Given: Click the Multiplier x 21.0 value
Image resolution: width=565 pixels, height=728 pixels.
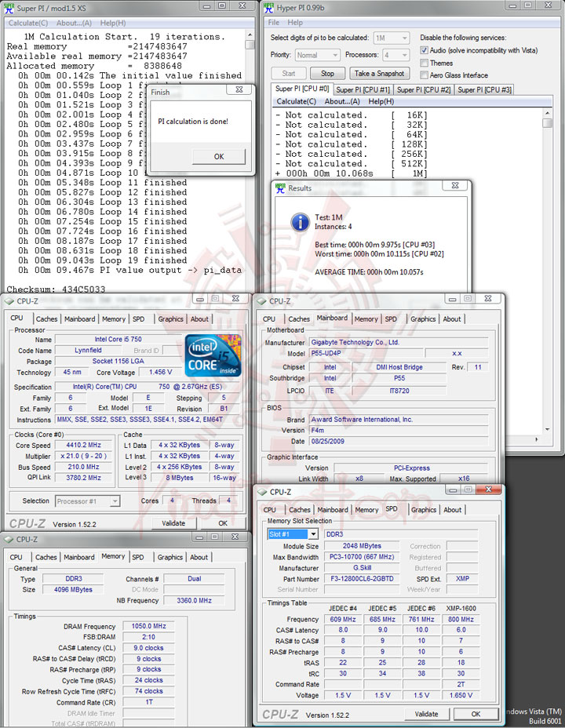Looking at the screenshot, I should point(83,456).
